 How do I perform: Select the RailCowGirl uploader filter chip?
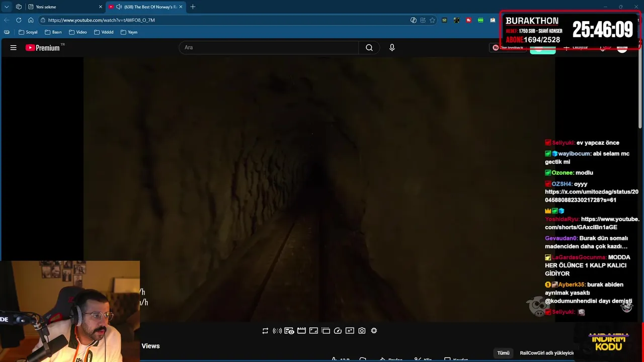546,353
